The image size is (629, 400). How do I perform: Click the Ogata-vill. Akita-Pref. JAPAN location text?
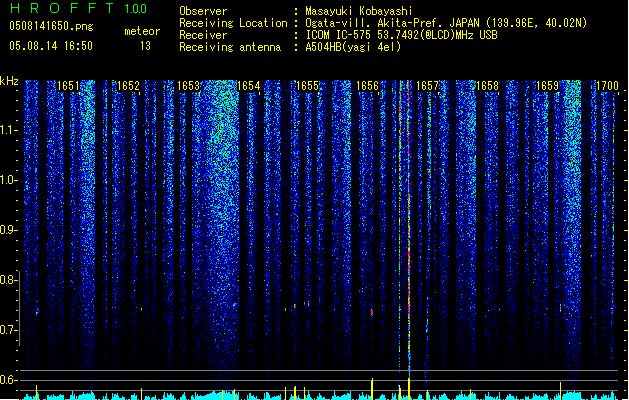click(x=446, y=23)
